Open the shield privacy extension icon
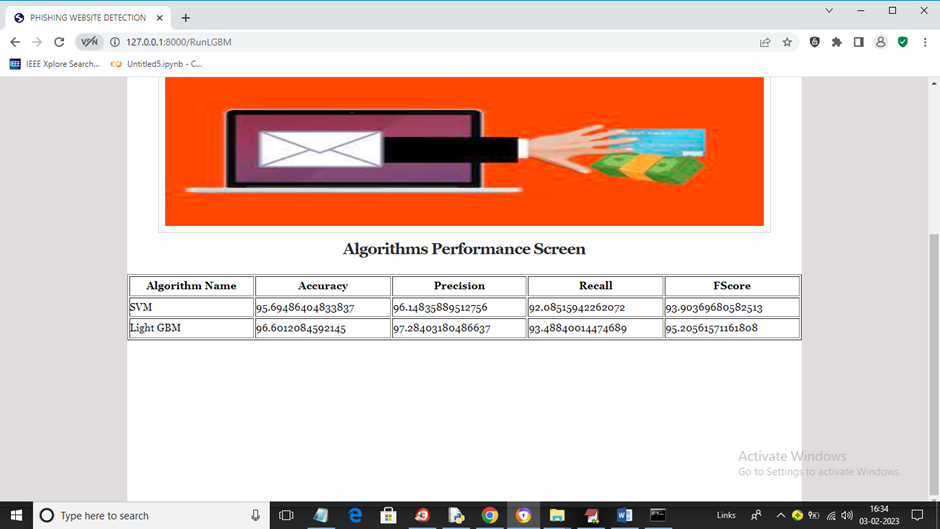 click(815, 42)
